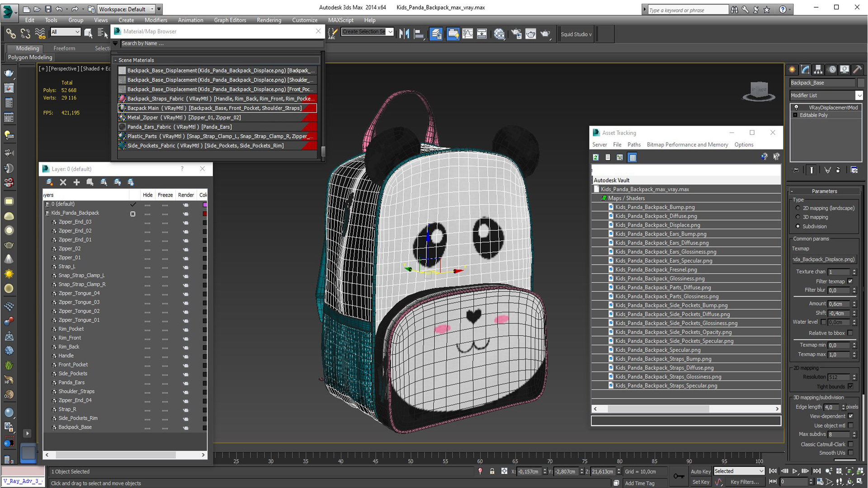Open Bitmap Performance and Memory menu

pyautogui.click(x=687, y=145)
